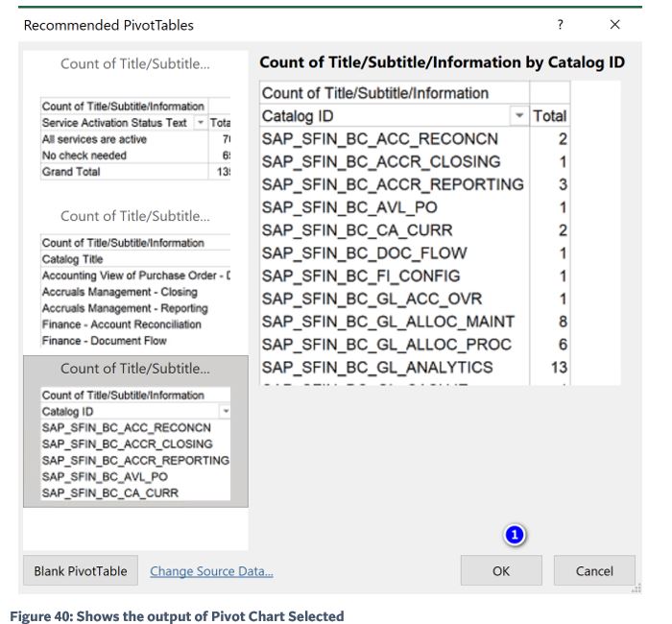The width and height of the screenshot is (672, 624).
Task: Click the resize grip at dialog corner
Action: point(636,588)
